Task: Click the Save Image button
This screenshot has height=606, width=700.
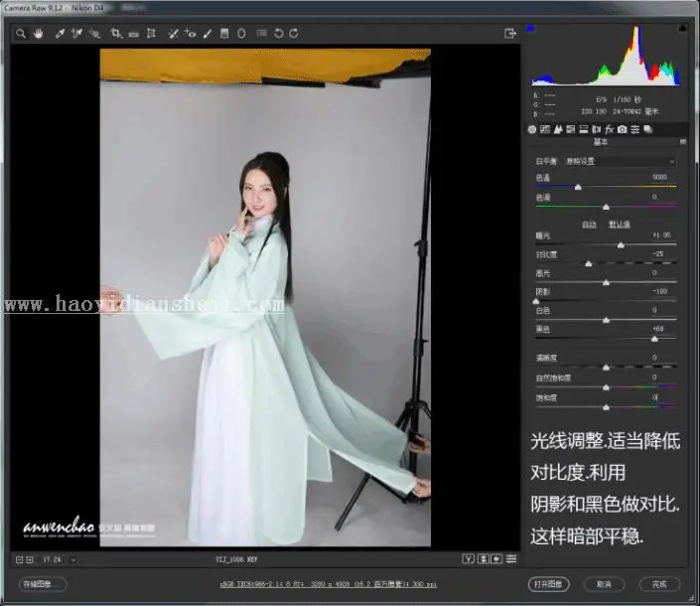Action: tap(43, 584)
